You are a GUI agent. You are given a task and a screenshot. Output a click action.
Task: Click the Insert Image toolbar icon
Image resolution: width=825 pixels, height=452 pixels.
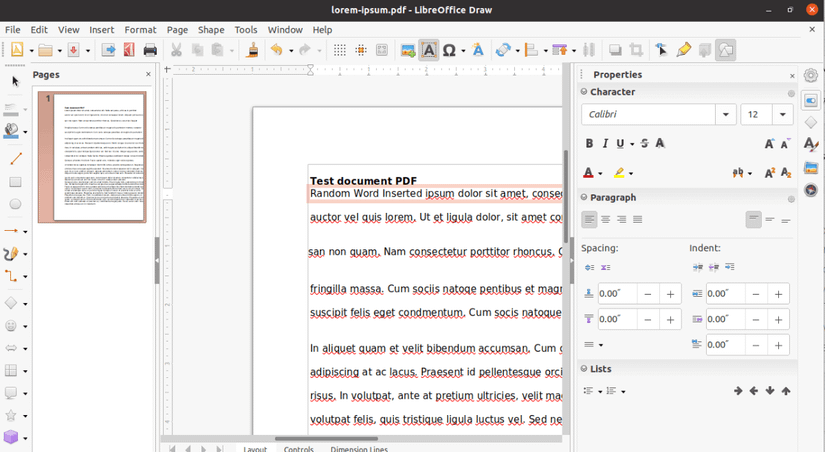pyautogui.click(x=407, y=50)
